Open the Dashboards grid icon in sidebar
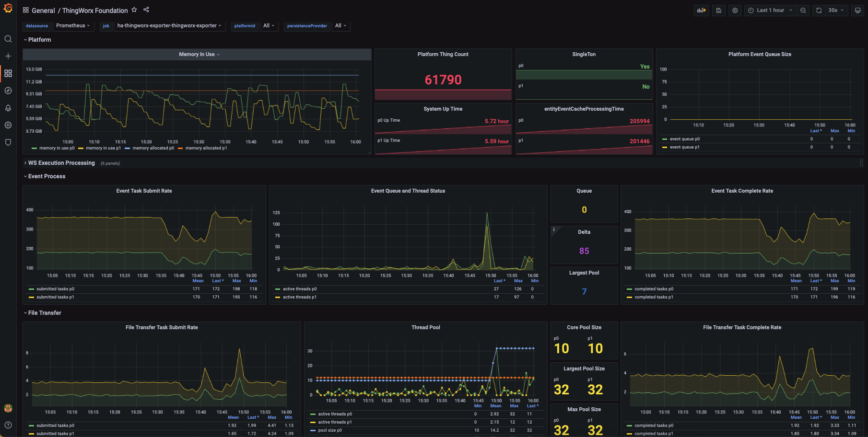The width and height of the screenshot is (868, 437). point(8,73)
